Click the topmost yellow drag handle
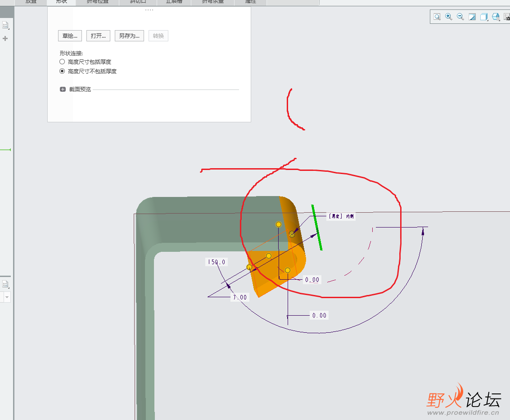This screenshot has height=420, width=510. (x=279, y=224)
